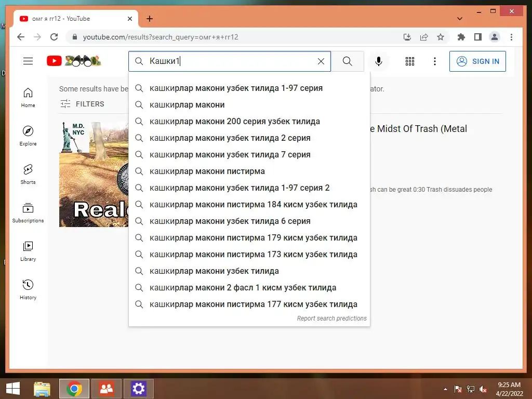Click inside the YouTube search field
The image size is (532, 399).
pyautogui.click(x=229, y=61)
